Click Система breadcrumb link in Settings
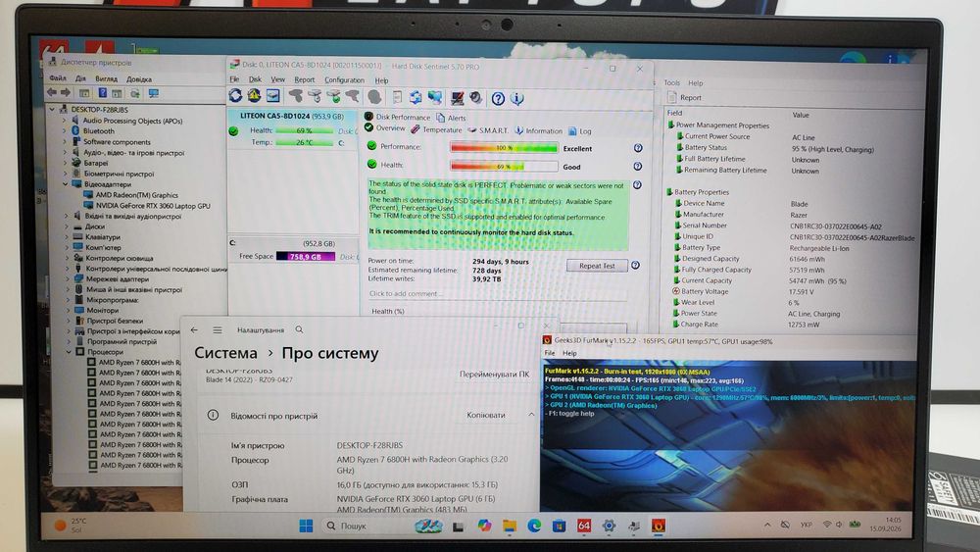Image resolution: width=980 pixels, height=552 pixels. [x=225, y=353]
